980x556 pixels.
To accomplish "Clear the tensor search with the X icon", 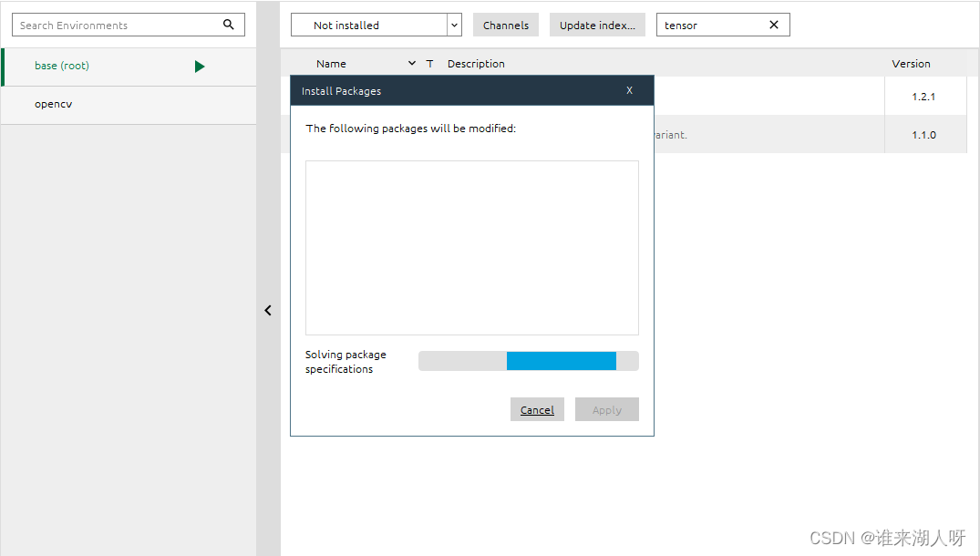I will point(774,25).
